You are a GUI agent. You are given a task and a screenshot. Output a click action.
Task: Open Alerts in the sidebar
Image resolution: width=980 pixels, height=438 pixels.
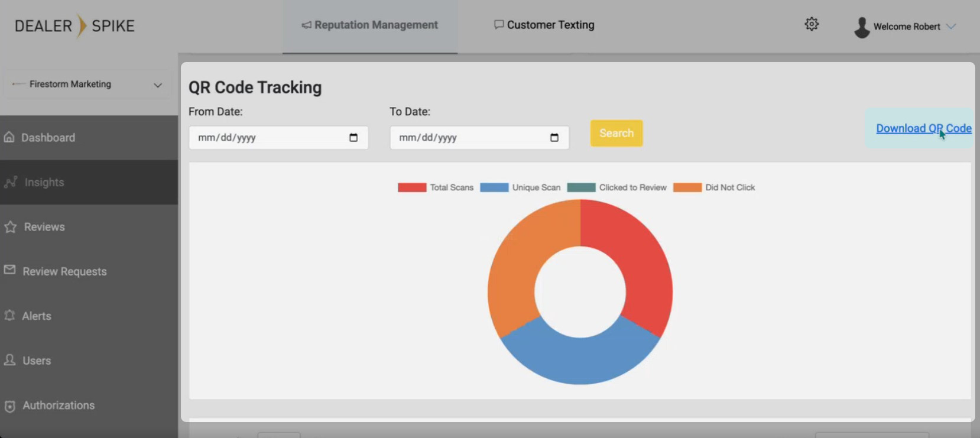click(x=89, y=316)
